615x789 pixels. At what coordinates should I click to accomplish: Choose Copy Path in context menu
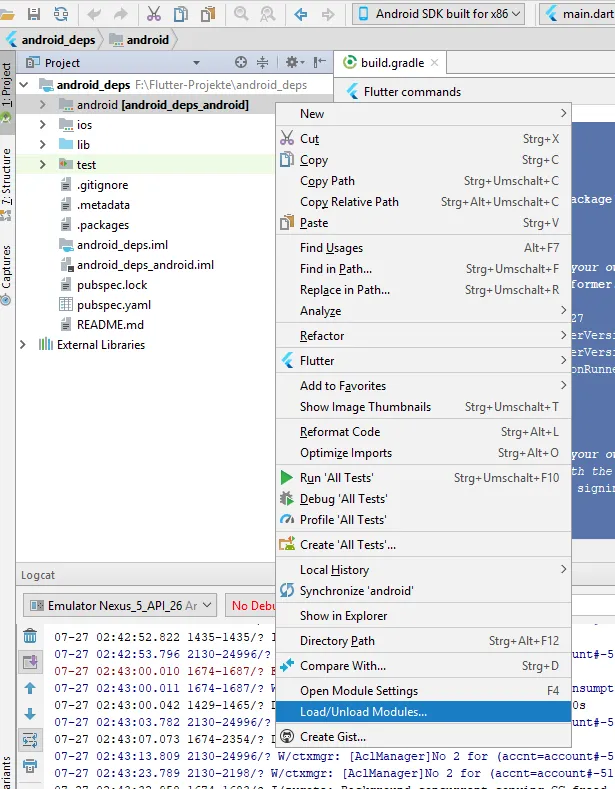(x=423, y=181)
